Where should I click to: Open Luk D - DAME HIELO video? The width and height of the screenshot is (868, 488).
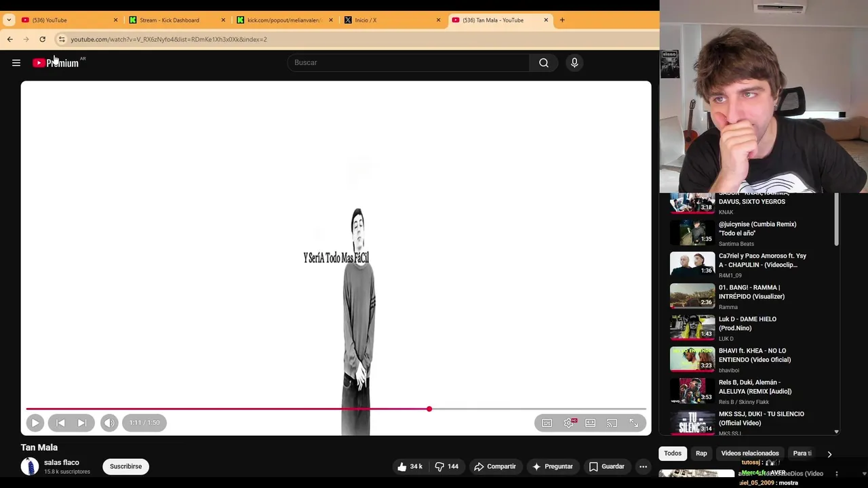(747, 323)
